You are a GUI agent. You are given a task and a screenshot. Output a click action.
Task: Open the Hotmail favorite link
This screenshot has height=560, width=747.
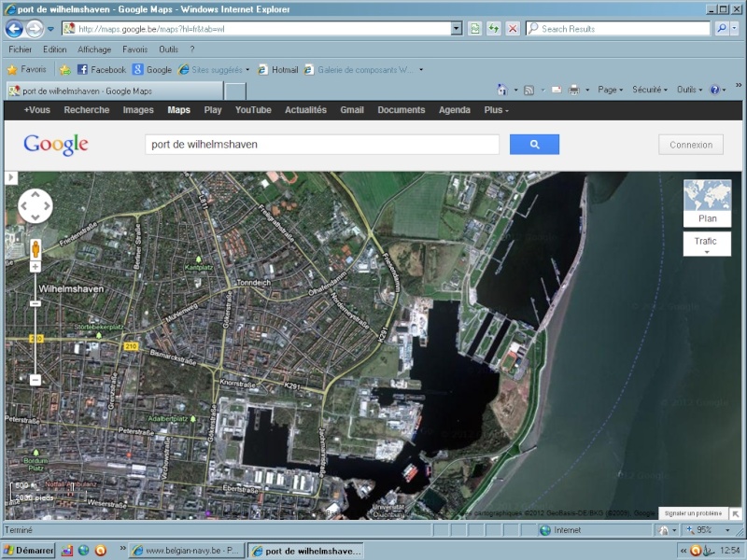[x=277, y=69]
